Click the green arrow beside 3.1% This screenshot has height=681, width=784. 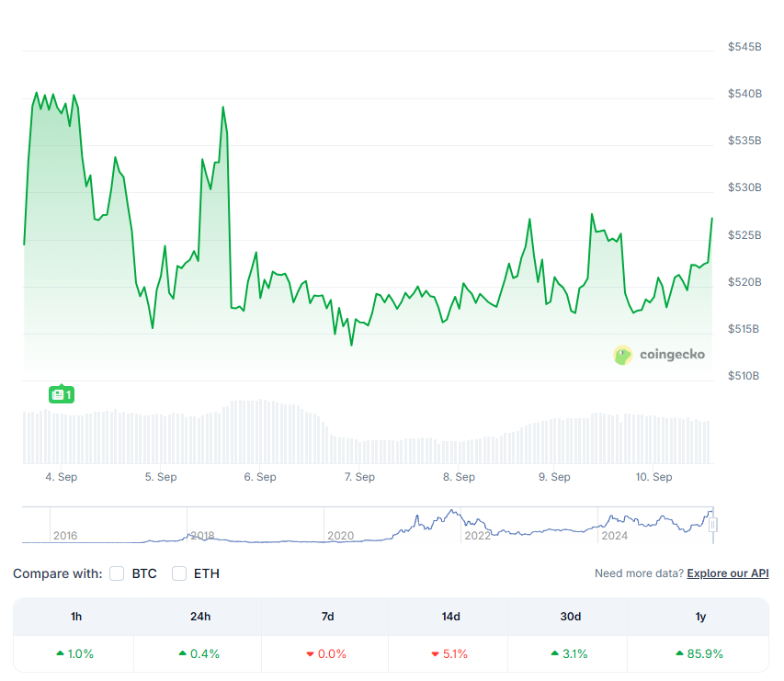point(555,653)
